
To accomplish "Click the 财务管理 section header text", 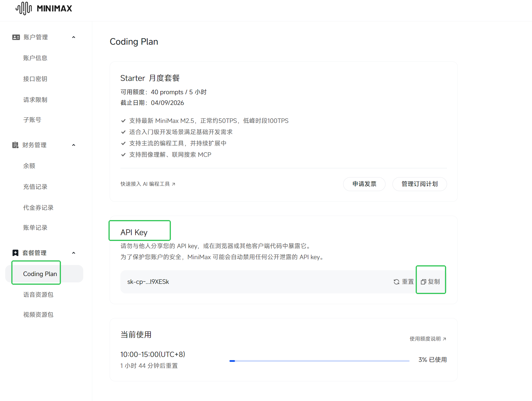I will (34, 145).
